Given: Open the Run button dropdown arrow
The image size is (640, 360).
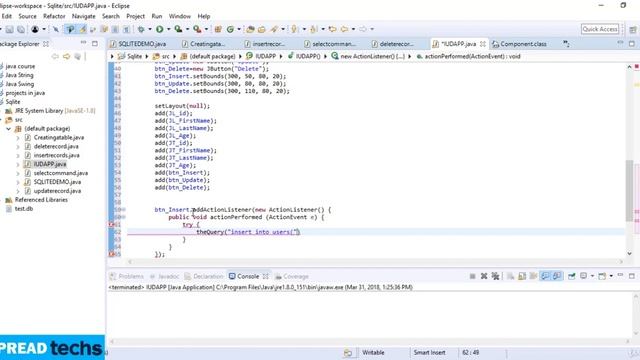Looking at the screenshot, I should pyautogui.click(x=169, y=29).
